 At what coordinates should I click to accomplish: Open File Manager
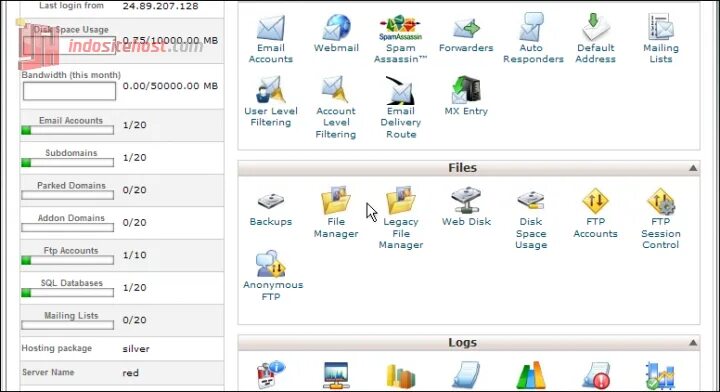coord(336,200)
